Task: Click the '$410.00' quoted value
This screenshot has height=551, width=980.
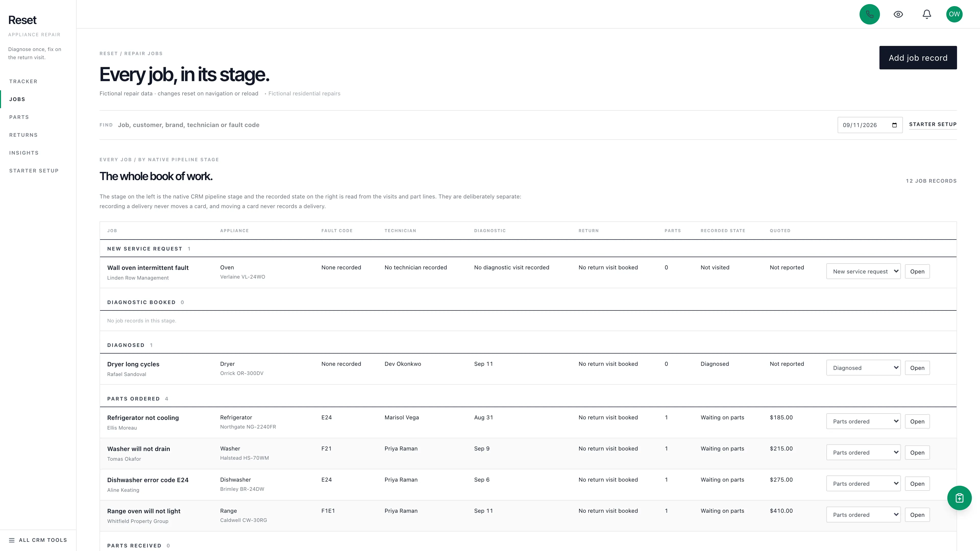Action: coord(781,511)
